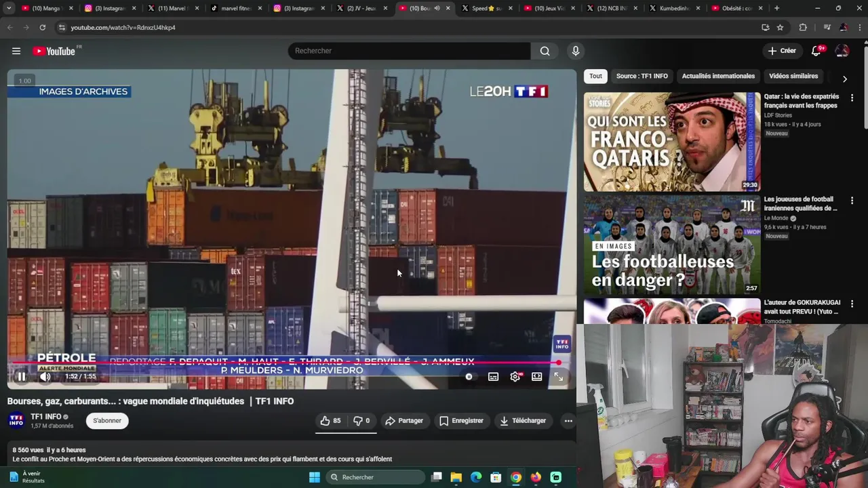Go back in browser history
This screenshot has width=868, height=488.
coord(9,27)
